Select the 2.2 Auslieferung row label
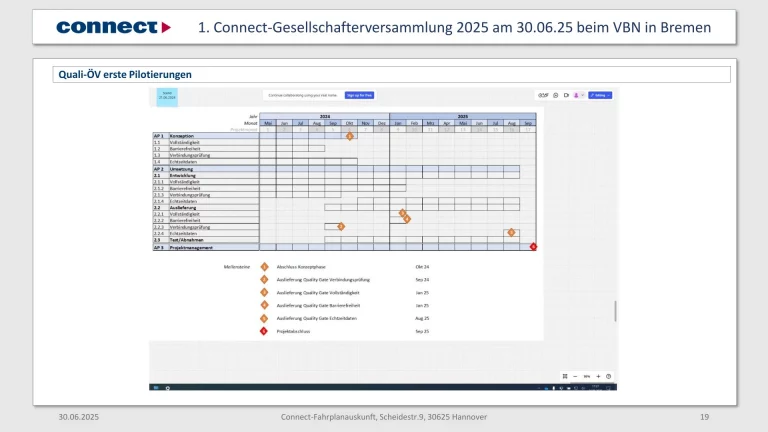Viewport: 768px width, 432px height. point(206,208)
